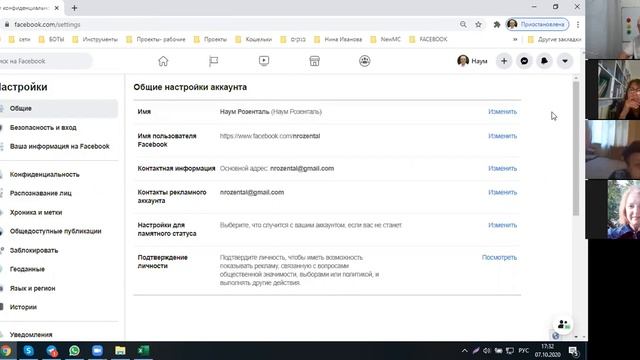This screenshot has height=360, width=640.
Task: Open Уведомления settings
Action: click(x=31, y=334)
